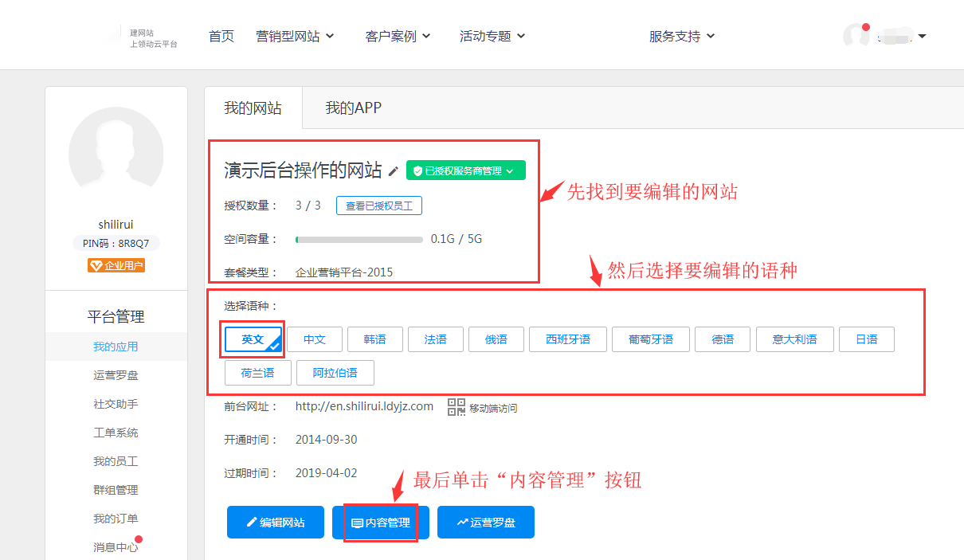Click the pencil icon beside the website name
The width and height of the screenshot is (964, 560).
tap(394, 171)
